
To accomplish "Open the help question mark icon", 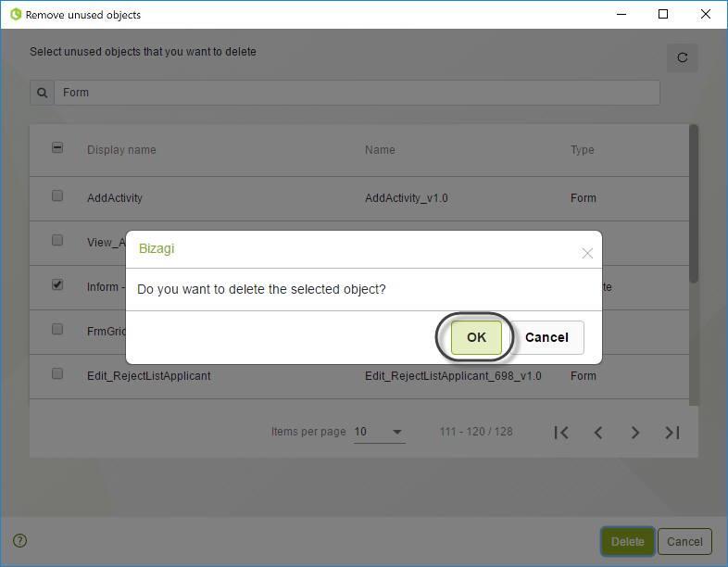I will click(x=20, y=540).
